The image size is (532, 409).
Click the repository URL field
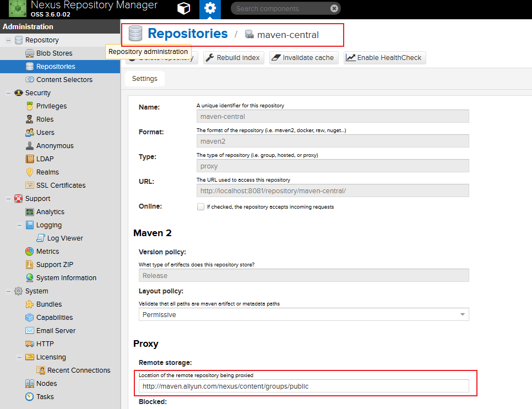(x=333, y=190)
